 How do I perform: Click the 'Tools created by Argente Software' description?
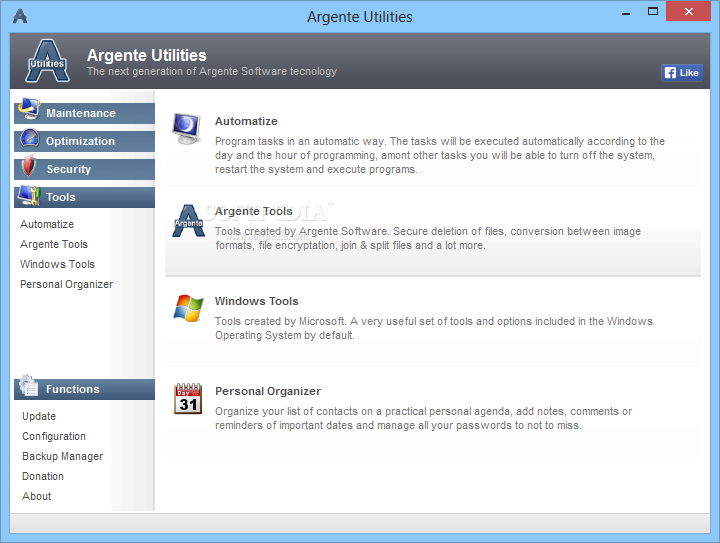(428, 238)
